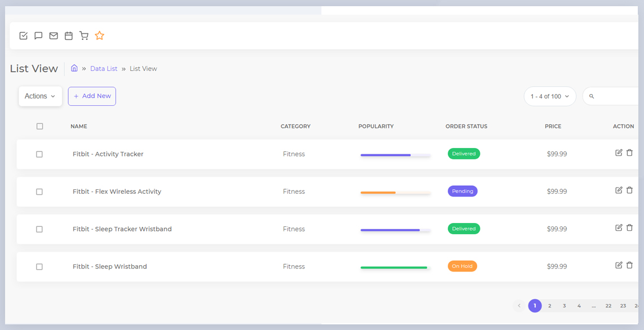Click popularity bar for Sleep Tracker Wristband
Screen dimensions: 644x330
click(x=395, y=230)
